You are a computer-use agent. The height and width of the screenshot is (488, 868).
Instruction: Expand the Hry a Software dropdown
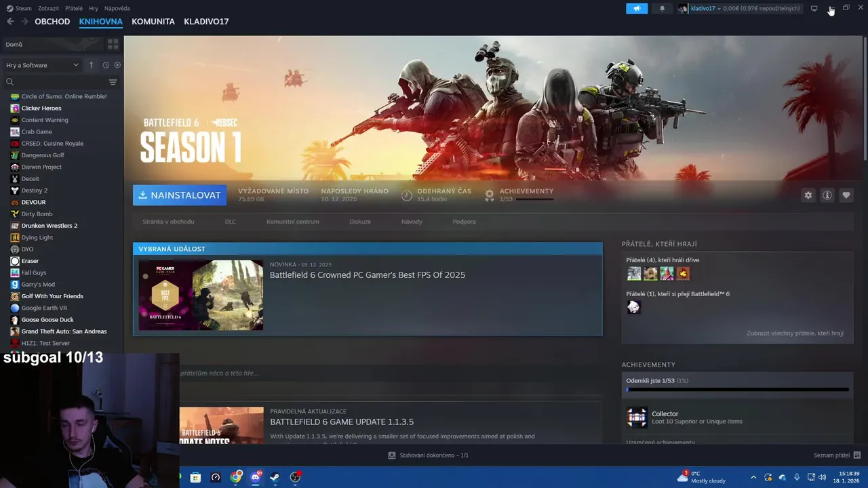(x=42, y=65)
